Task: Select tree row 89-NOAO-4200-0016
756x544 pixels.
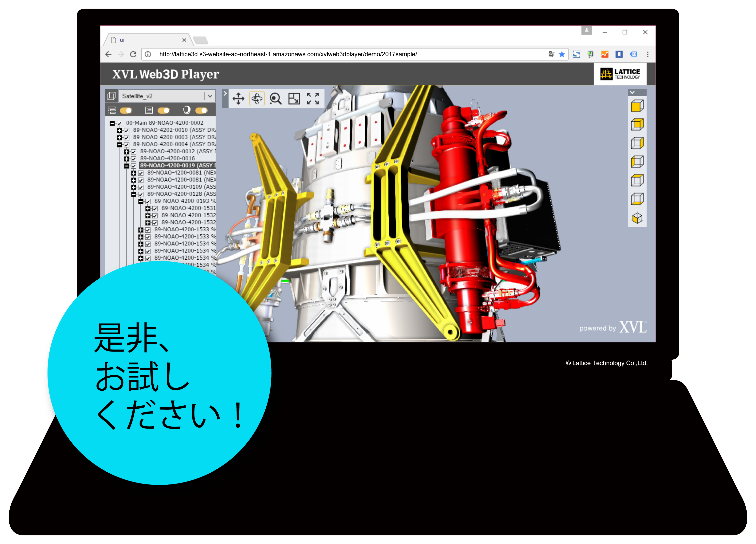Action: point(167,158)
